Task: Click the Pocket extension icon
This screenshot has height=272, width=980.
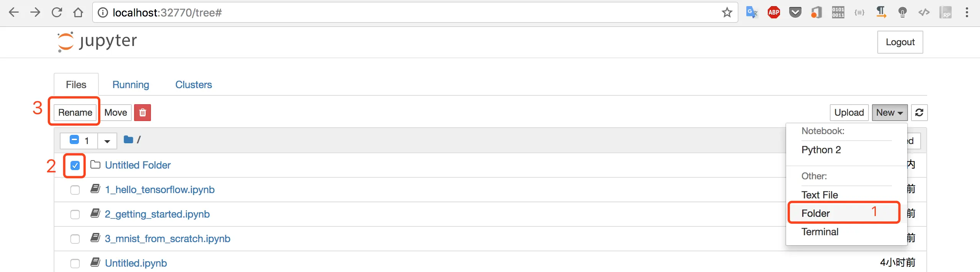Action: coord(795,13)
